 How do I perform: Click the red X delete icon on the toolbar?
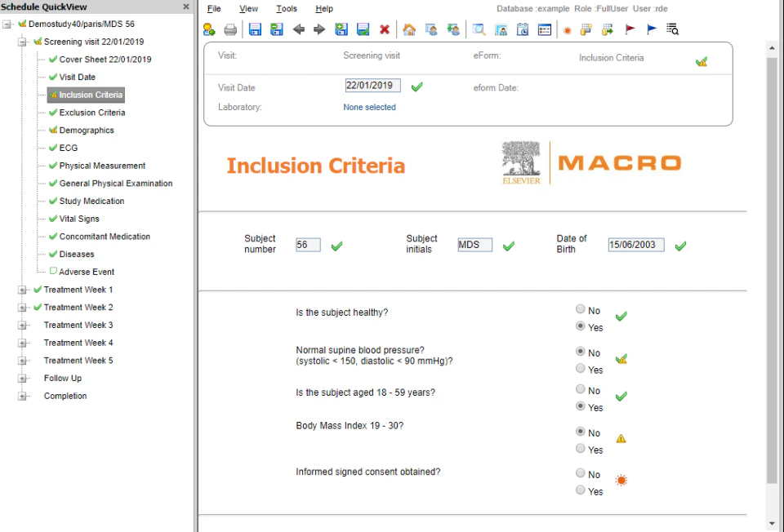[x=385, y=29]
